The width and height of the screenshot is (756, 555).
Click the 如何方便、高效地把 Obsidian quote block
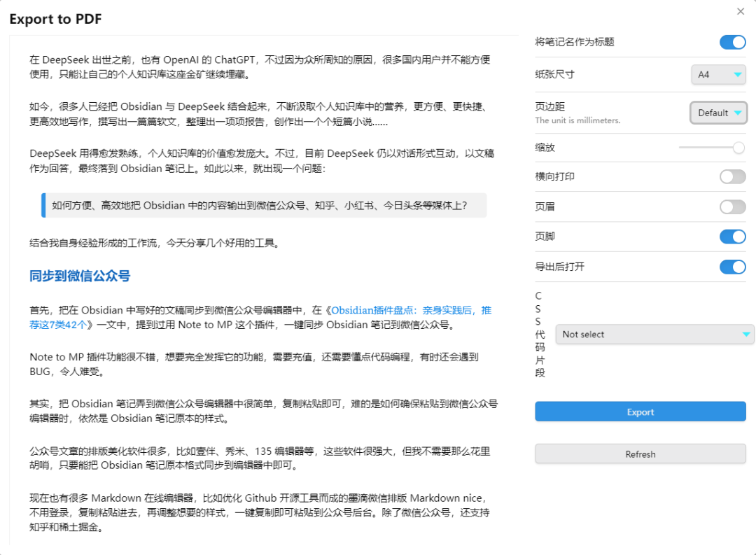tap(264, 205)
